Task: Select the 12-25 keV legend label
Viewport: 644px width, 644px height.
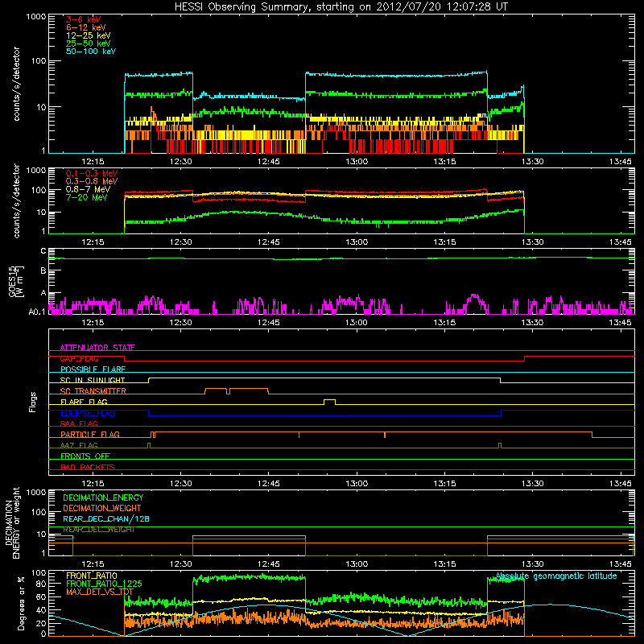Action: 89,35
